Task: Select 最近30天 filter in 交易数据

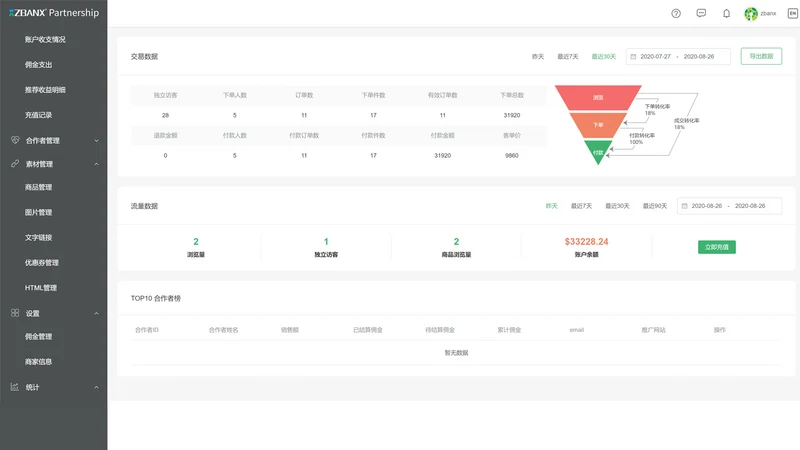Action: point(604,57)
